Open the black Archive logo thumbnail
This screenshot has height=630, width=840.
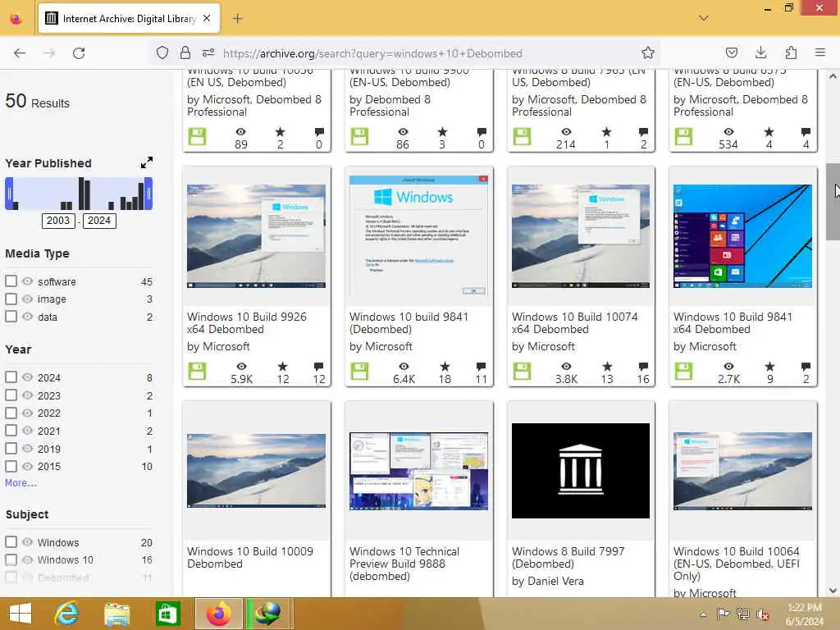pyautogui.click(x=580, y=470)
